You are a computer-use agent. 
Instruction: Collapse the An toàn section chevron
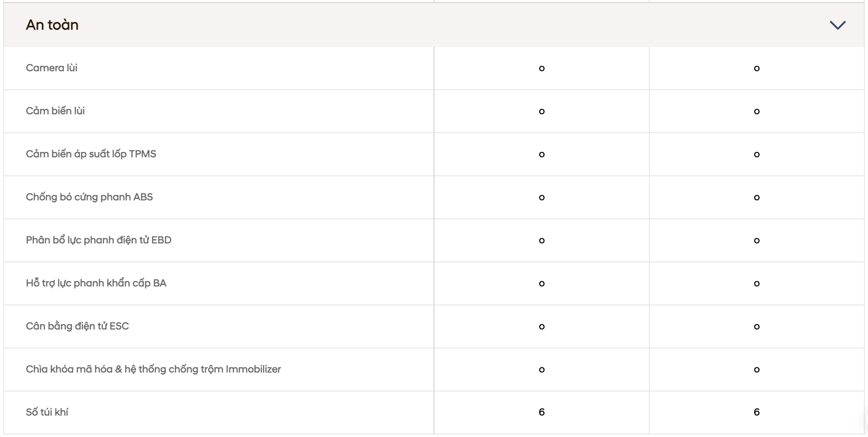click(x=837, y=25)
